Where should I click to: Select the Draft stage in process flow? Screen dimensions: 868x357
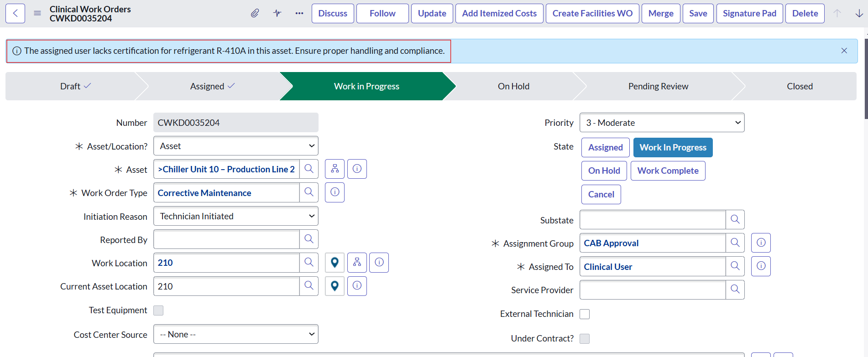click(x=75, y=86)
